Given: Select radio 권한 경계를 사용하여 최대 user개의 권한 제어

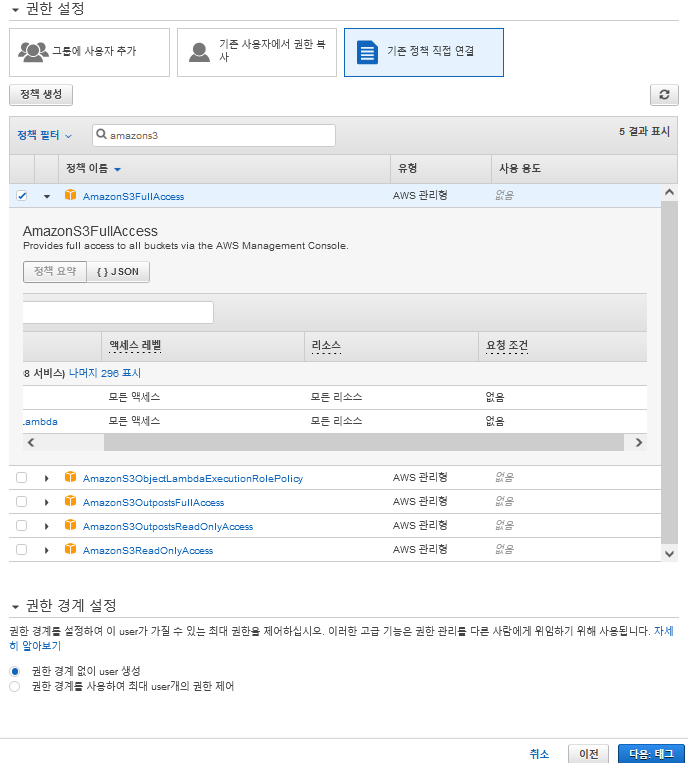Looking at the screenshot, I should pyautogui.click(x=15, y=687).
